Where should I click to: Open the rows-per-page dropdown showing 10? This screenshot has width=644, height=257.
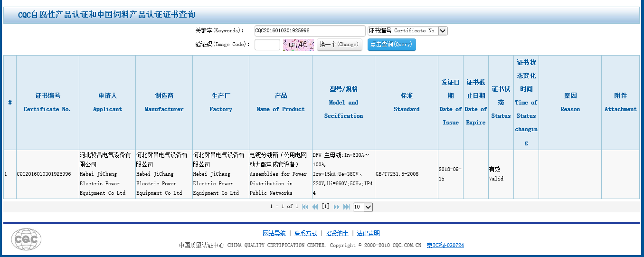click(x=363, y=207)
